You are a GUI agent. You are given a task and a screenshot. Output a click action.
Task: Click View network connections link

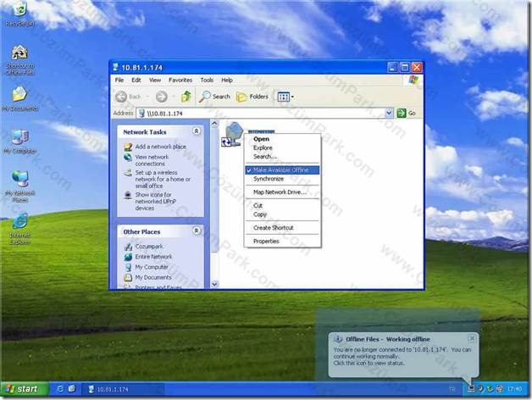[152, 160]
